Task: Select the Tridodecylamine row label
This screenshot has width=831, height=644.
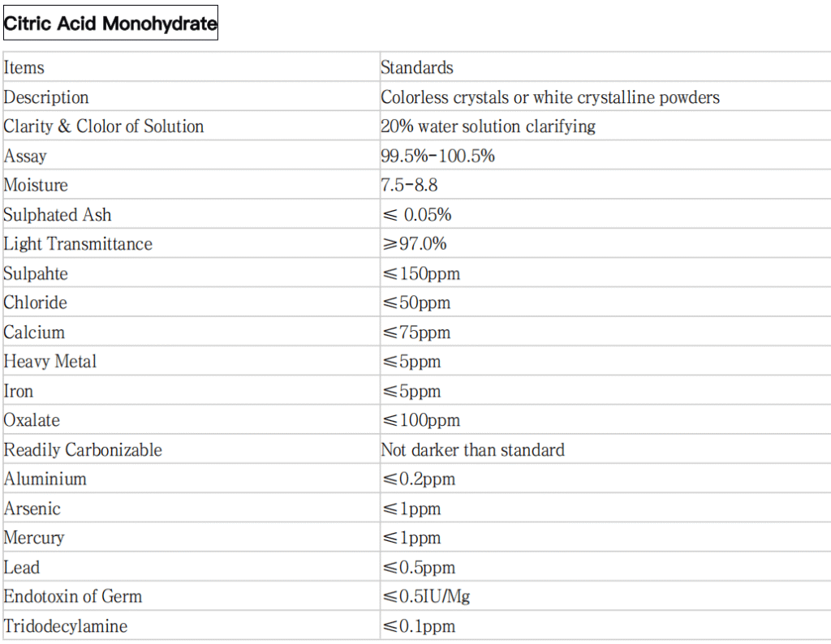Action: 66,626
